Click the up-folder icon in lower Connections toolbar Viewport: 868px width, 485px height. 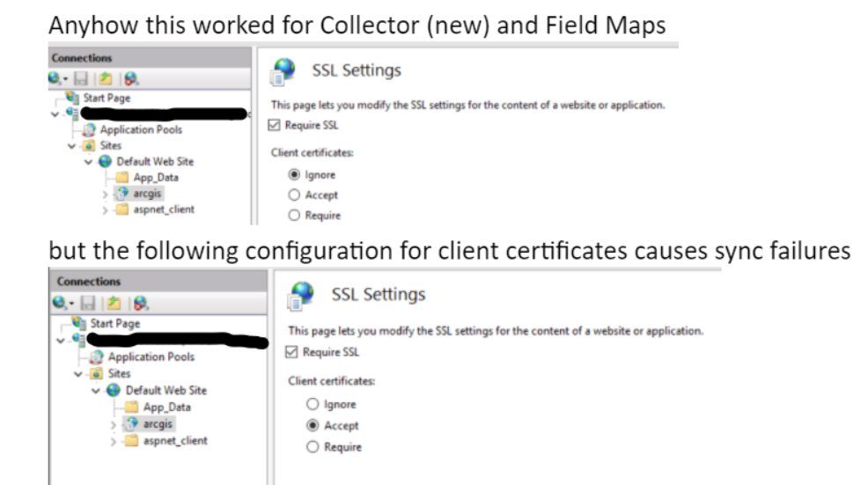(x=114, y=303)
